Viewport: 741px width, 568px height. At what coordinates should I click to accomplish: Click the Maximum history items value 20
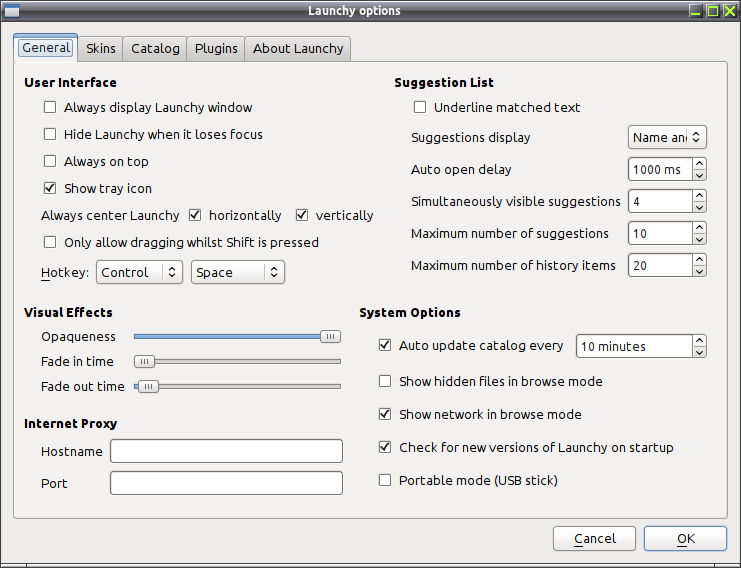[x=661, y=266]
